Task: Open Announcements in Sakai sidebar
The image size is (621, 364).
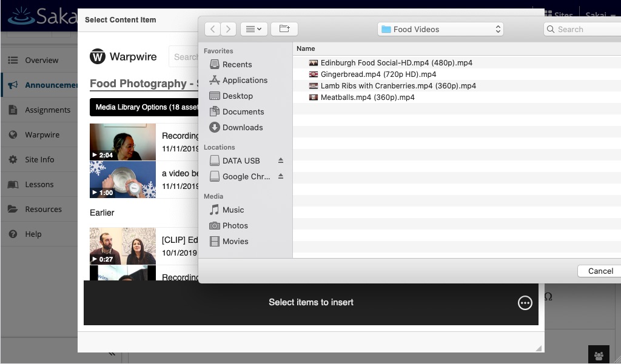Action: tap(39, 85)
